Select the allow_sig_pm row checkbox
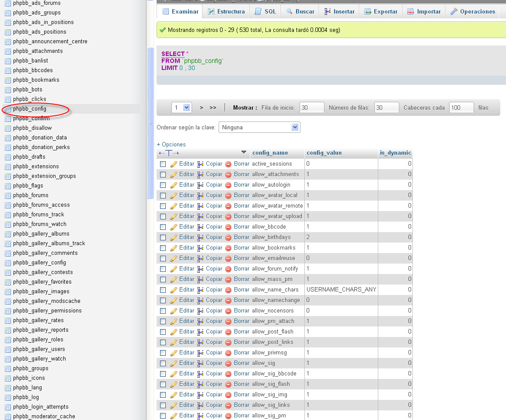 click(x=163, y=416)
